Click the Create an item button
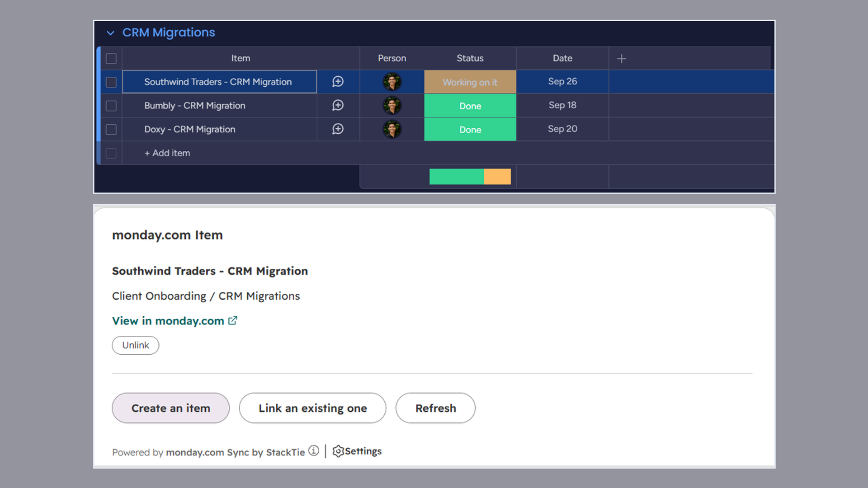 click(x=171, y=408)
